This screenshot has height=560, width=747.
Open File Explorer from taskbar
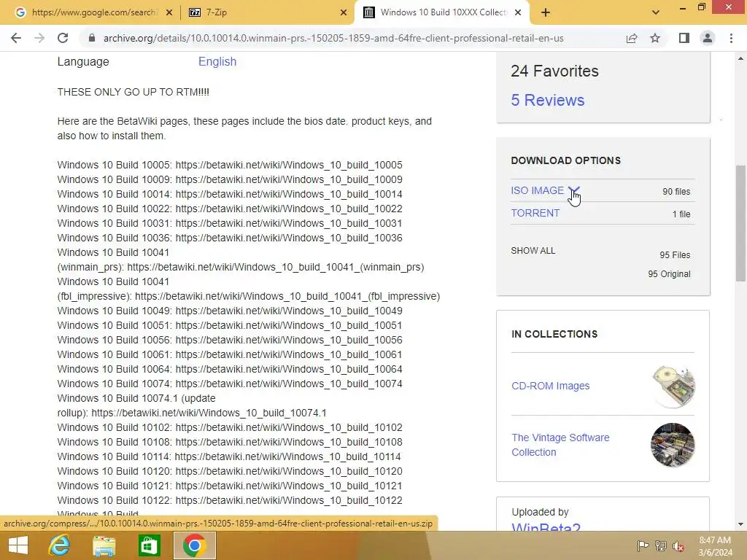[104, 545]
